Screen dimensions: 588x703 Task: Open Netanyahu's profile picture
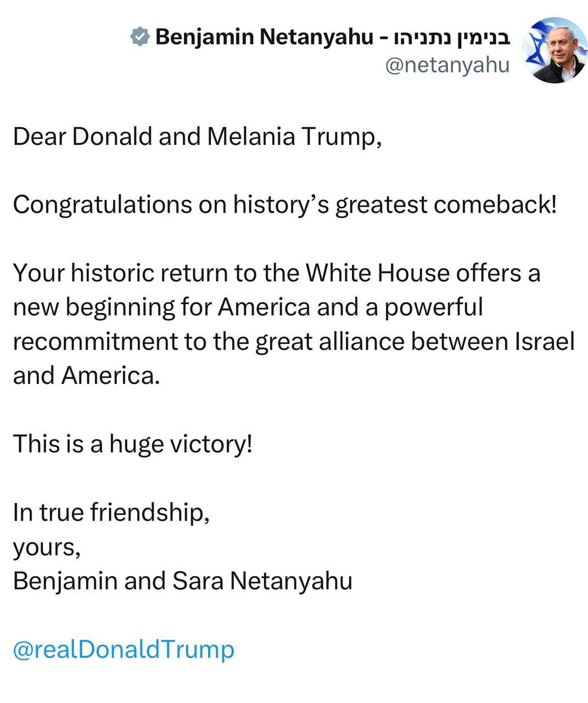pos(555,51)
